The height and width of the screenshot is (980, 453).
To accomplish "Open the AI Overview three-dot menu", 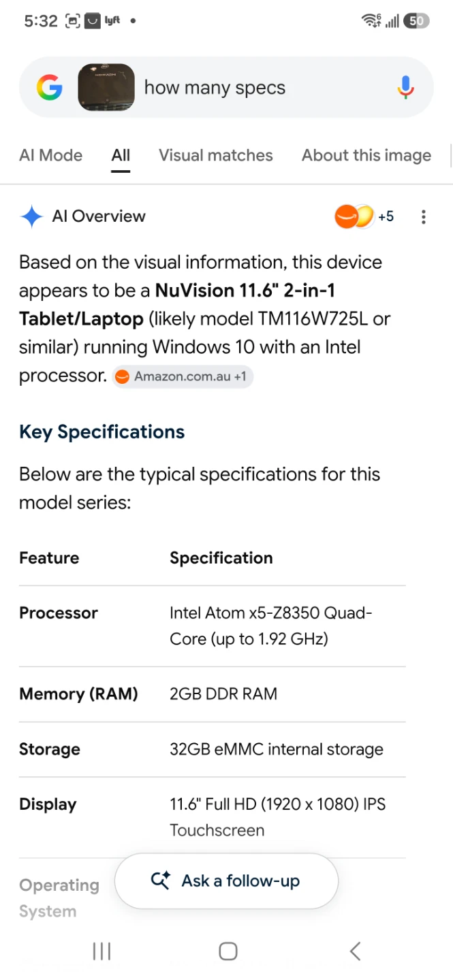I will [x=424, y=217].
